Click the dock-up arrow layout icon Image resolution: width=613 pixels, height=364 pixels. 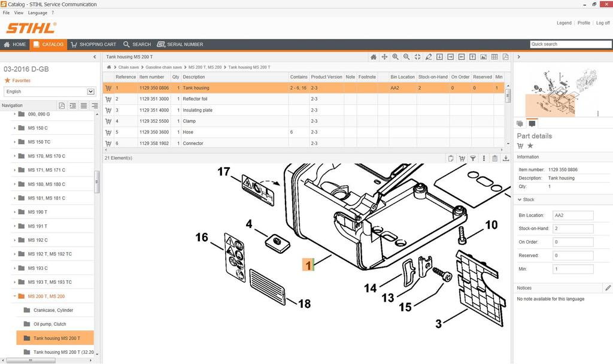click(x=472, y=57)
